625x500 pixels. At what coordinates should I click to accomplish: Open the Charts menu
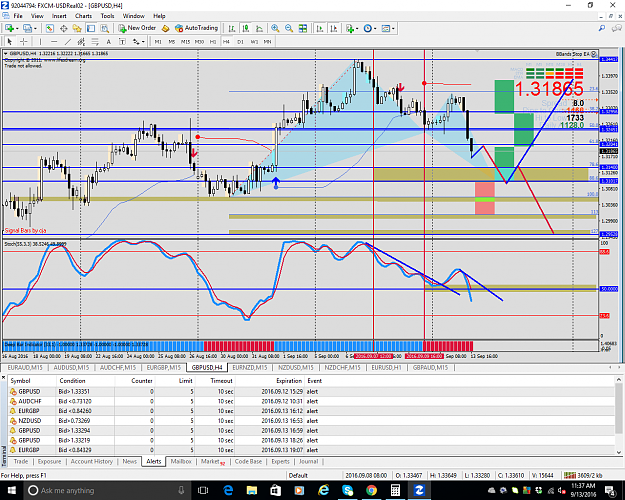click(x=83, y=16)
